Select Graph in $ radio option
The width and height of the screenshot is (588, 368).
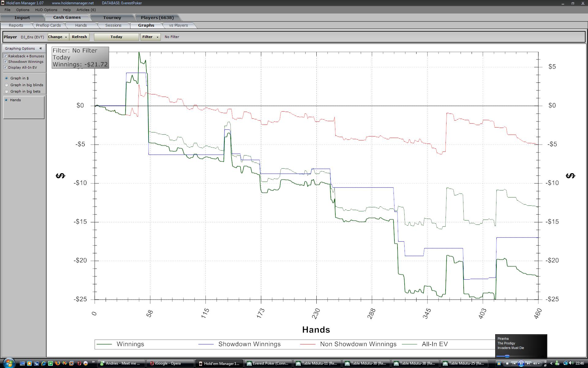point(6,78)
